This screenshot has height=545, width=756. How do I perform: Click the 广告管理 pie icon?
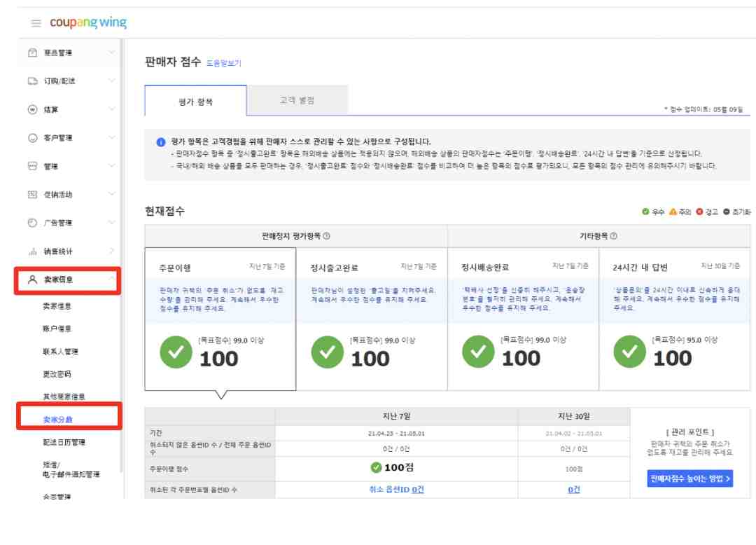(x=32, y=223)
